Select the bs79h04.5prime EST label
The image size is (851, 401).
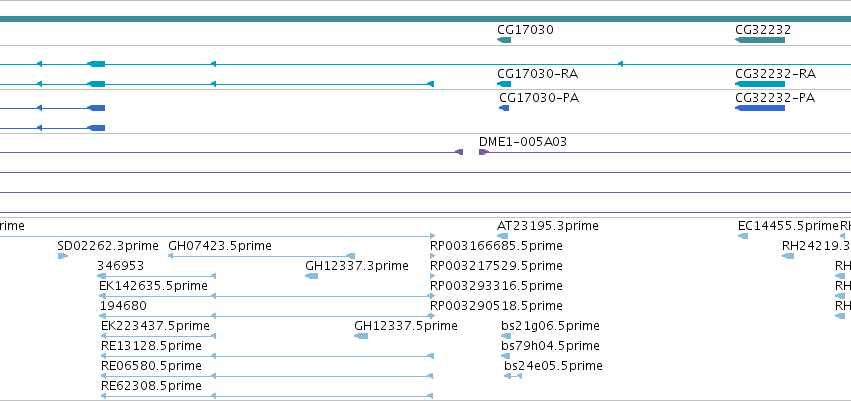(x=550, y=346)
